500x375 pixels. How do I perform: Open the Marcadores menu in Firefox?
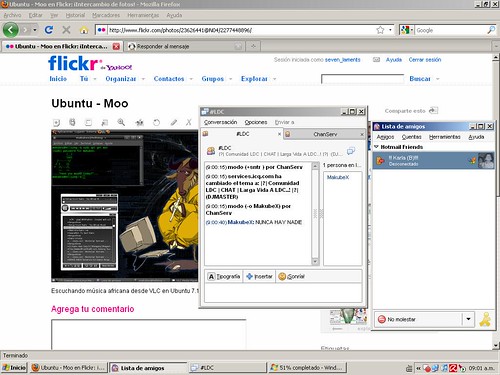pos(106,15)
